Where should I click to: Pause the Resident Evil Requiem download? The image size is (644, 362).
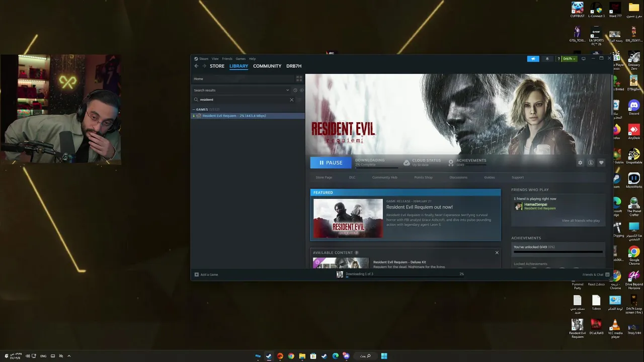click(331, 162)
